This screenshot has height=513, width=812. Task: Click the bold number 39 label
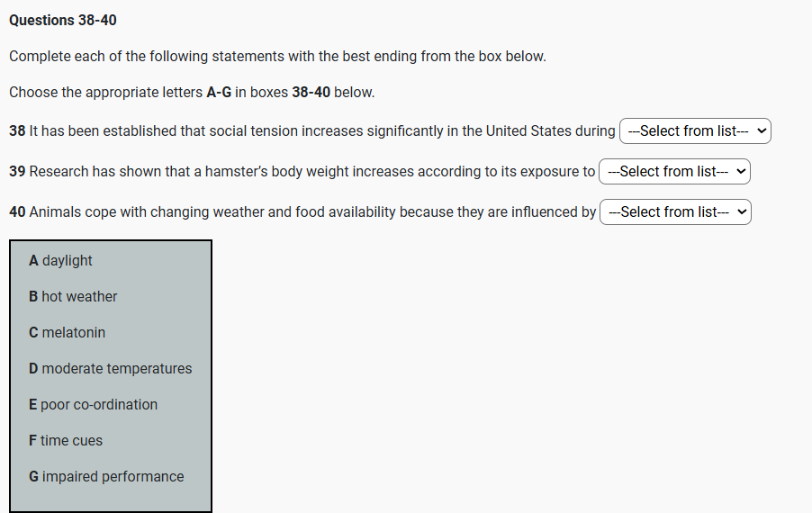pos(17,172)
